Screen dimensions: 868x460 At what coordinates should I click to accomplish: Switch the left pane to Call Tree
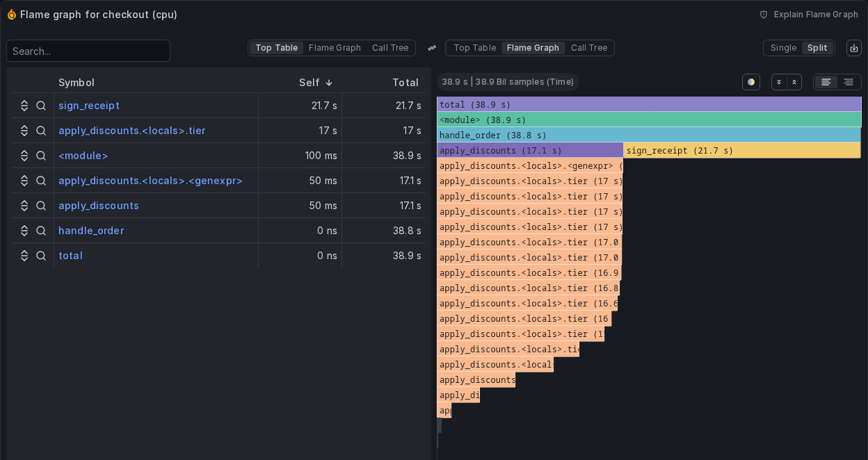pyautogui.click(x=390, y=48)
